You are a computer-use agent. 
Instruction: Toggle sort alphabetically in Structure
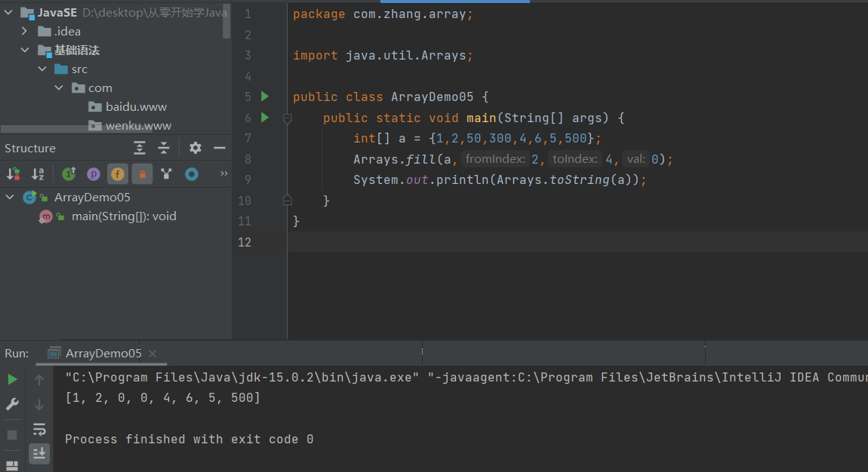coord(38,174)
